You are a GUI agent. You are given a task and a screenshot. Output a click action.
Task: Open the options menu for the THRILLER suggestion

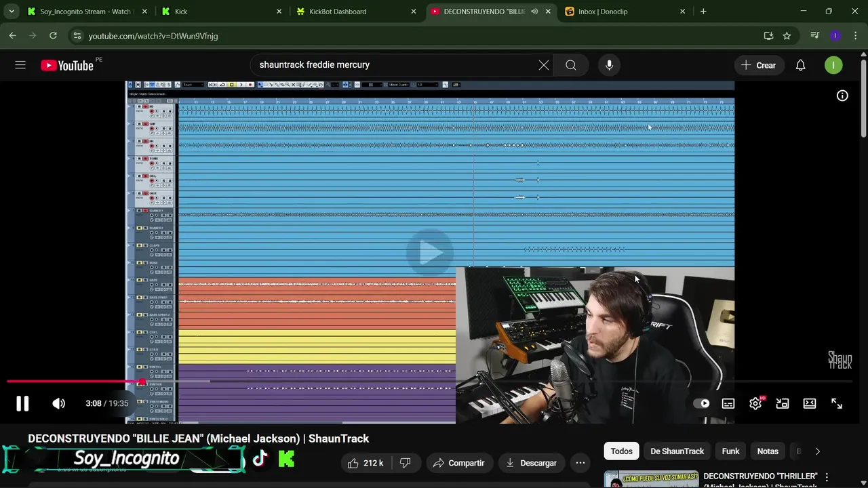coord(827,478)
